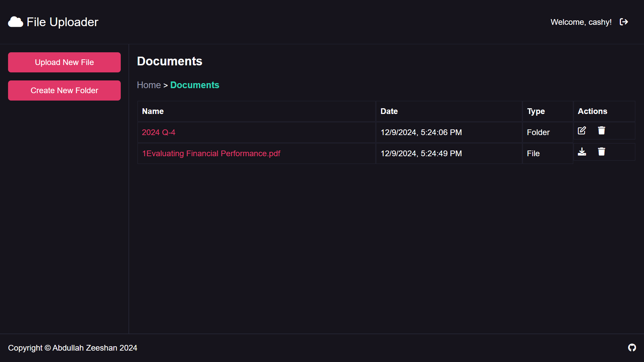
Task: Select Documents in the breadcrumb
Action: point(195,85)
